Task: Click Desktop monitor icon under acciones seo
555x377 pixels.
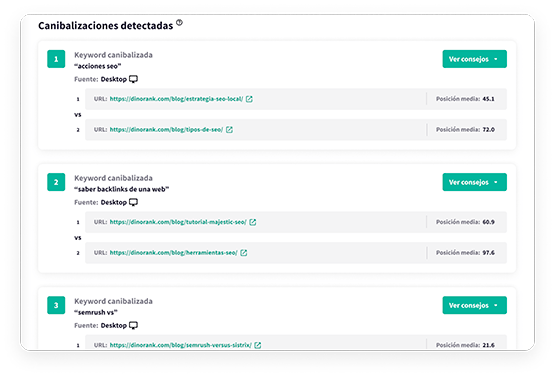Action: coord(133,79)
